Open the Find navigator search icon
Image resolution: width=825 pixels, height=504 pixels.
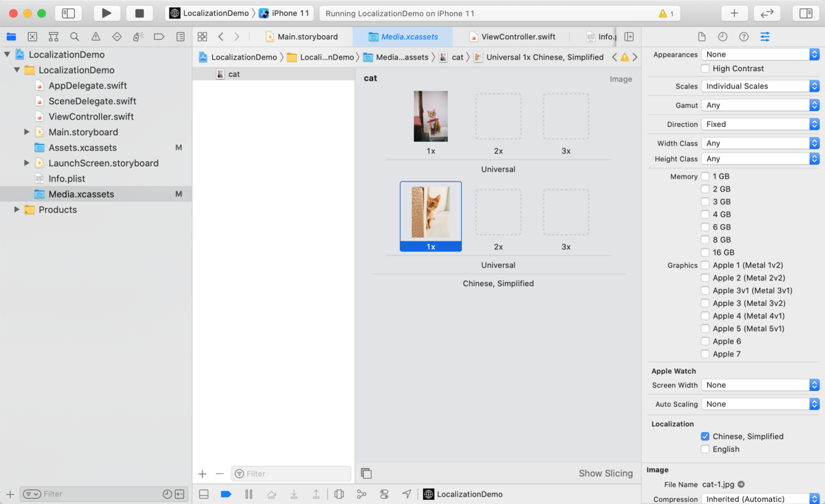[75, 37]
